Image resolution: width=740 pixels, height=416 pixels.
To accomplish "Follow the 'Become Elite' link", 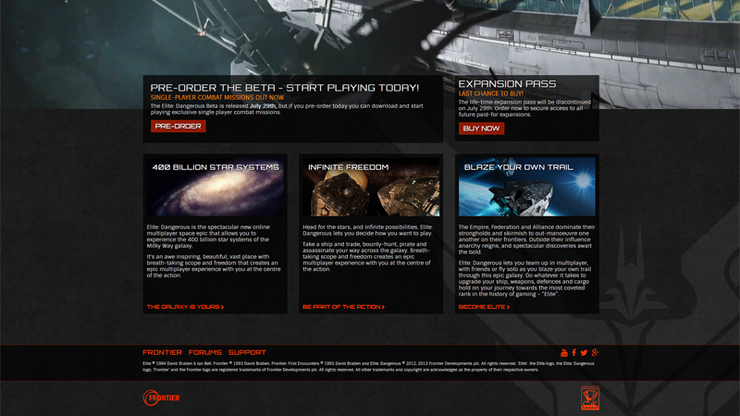I will click(x=484, y=307).
